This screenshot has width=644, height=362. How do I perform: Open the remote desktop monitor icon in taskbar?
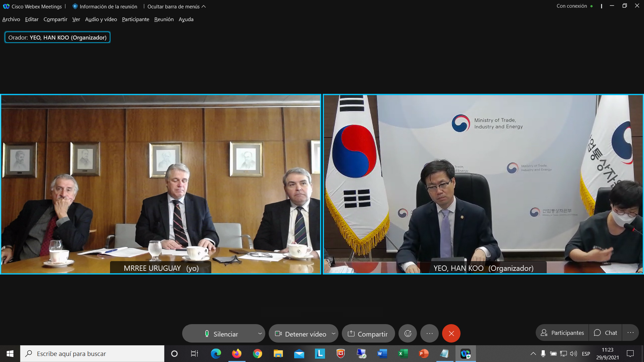(x=361, y=354)
